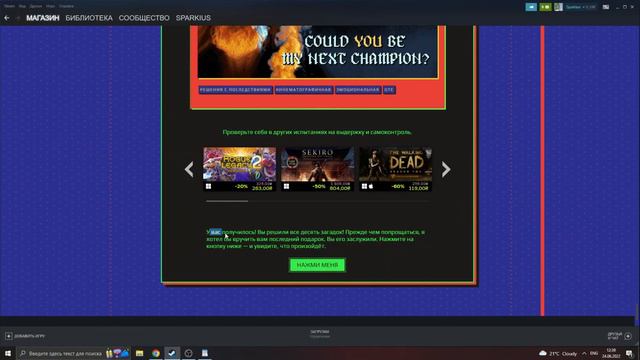
Task: Open the Справка menu
Action: point(66,6)
